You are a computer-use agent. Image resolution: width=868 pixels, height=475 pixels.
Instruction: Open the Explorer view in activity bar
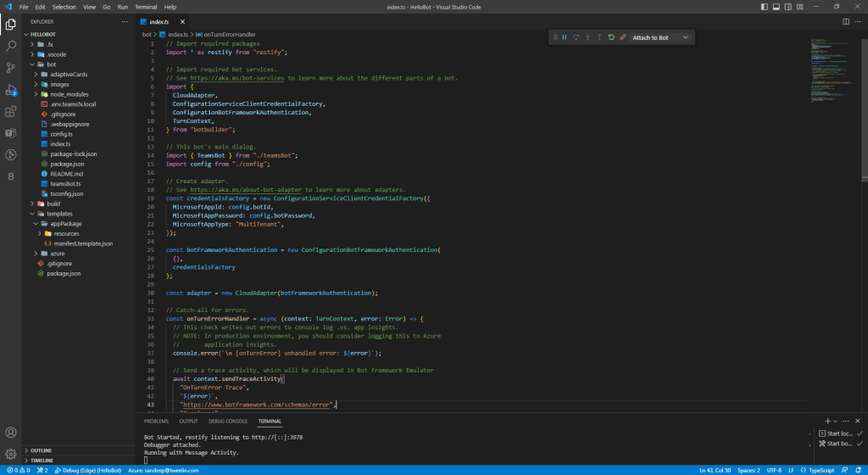[10, 25]
